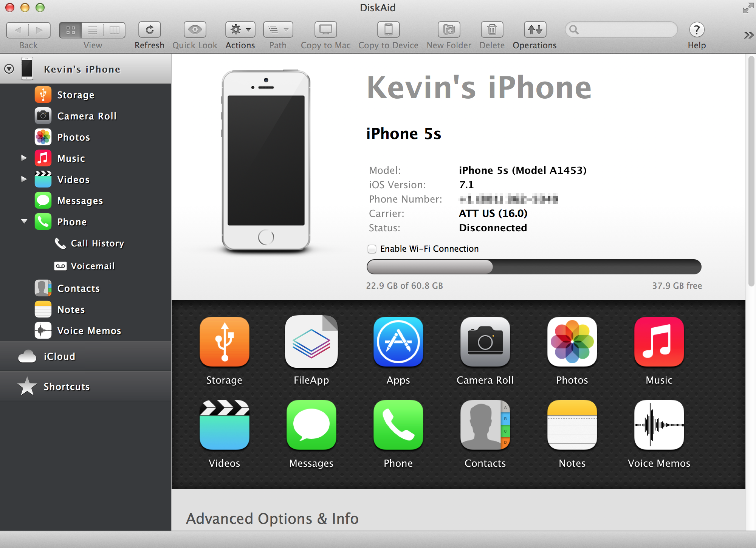Expand the Music item in sidebar
756x548 pixels.
pos(24,158)
